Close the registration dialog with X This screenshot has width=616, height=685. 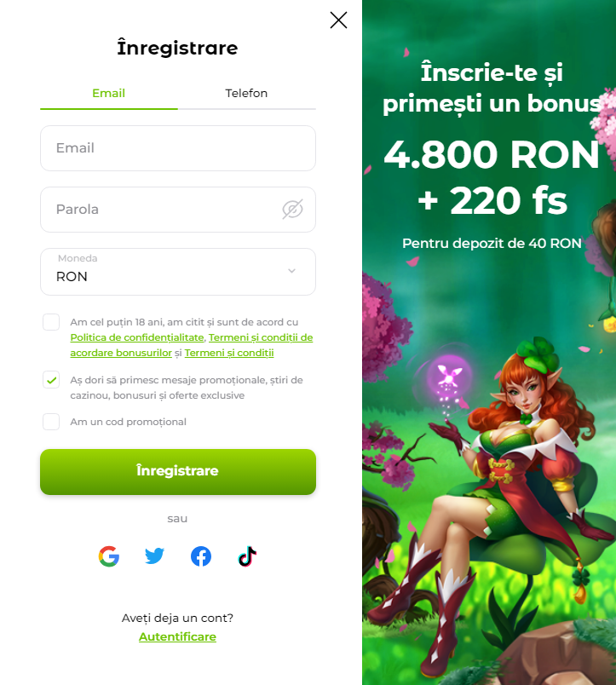(x=338, y=20)
